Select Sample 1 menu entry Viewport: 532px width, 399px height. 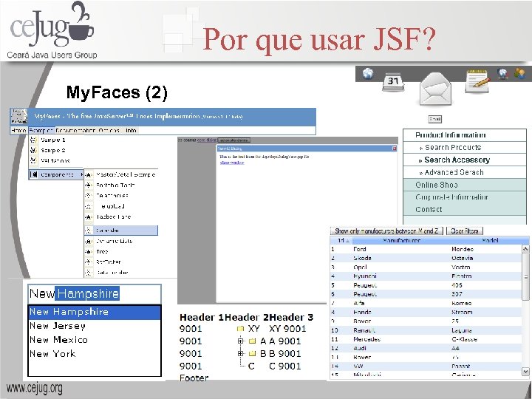tap(53, 140)
